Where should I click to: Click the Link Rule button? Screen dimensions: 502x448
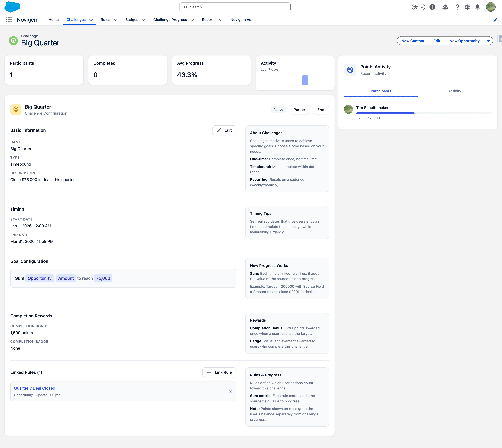[x=219, y=372]
